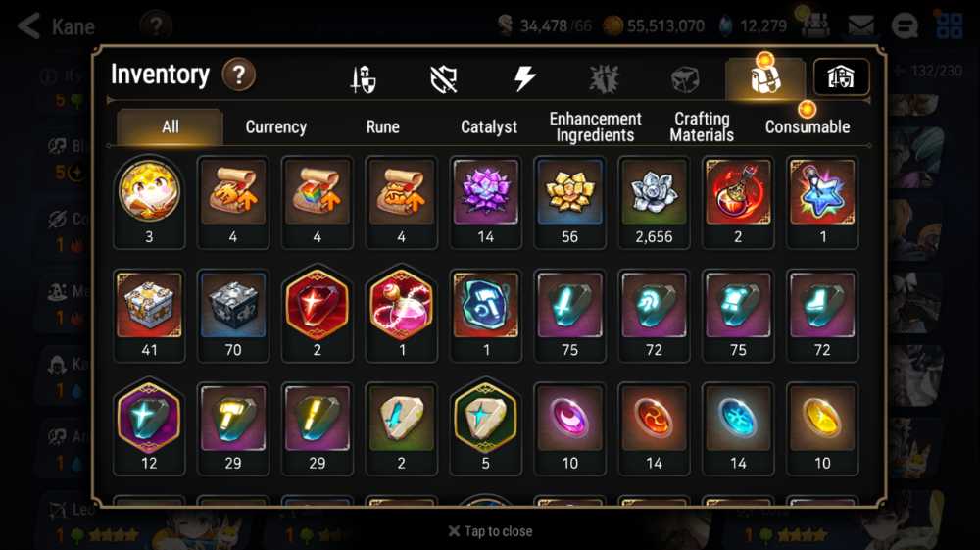The height and width of the screenshot is (550, 980).
Task: Open the mail envelope icon
Action: pos(860,25)
